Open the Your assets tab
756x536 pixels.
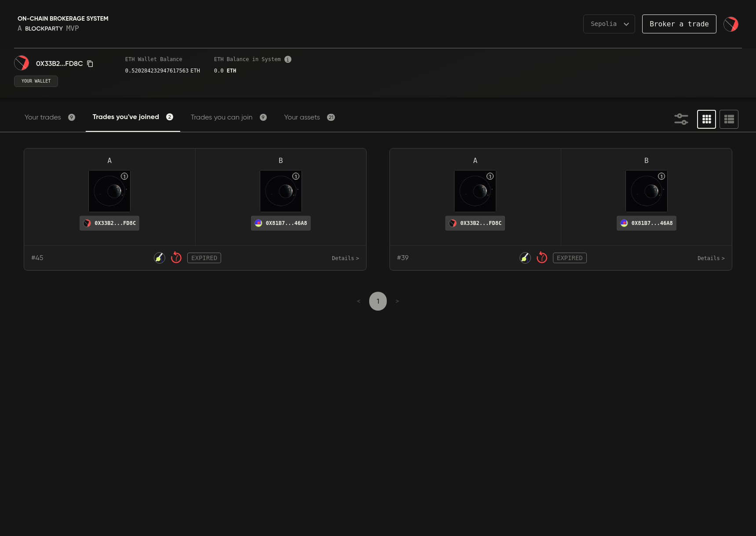click(302, 117)
